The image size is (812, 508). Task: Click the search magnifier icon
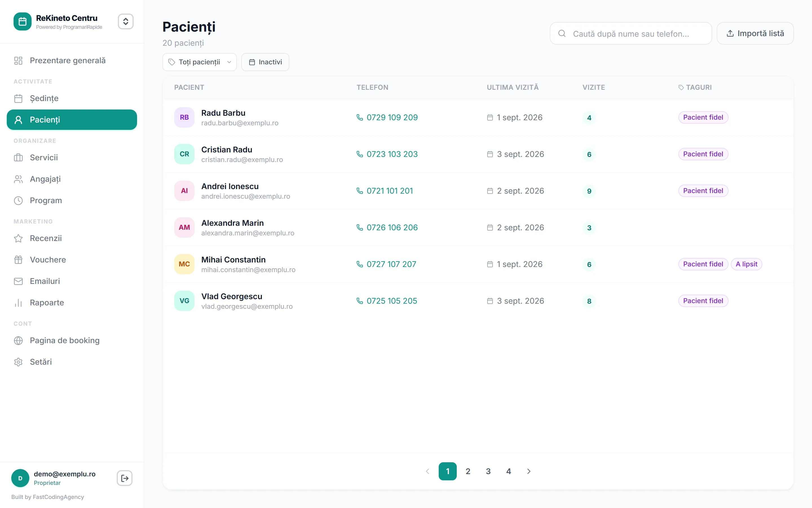[x=562, y=34]
